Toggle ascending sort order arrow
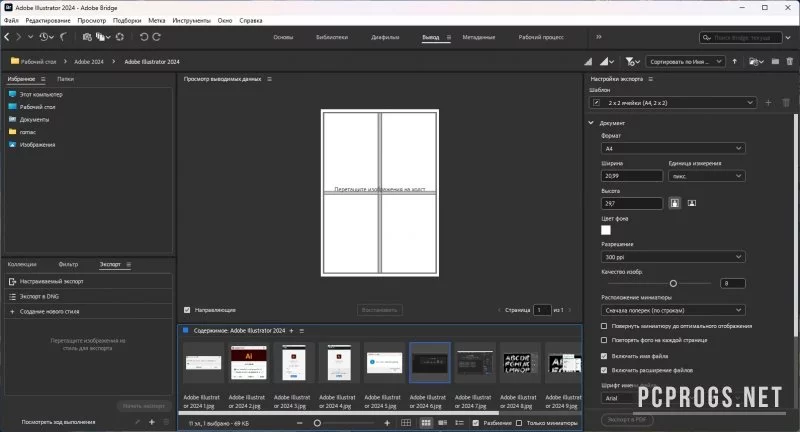800x432 pixels. click(x=735, y=61)
